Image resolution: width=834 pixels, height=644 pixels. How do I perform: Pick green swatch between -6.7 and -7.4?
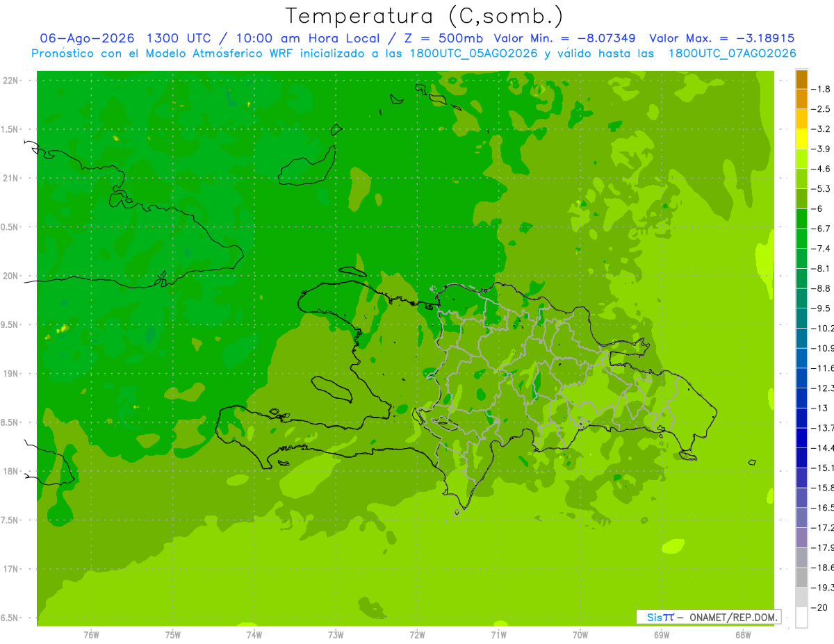point(801,238)
